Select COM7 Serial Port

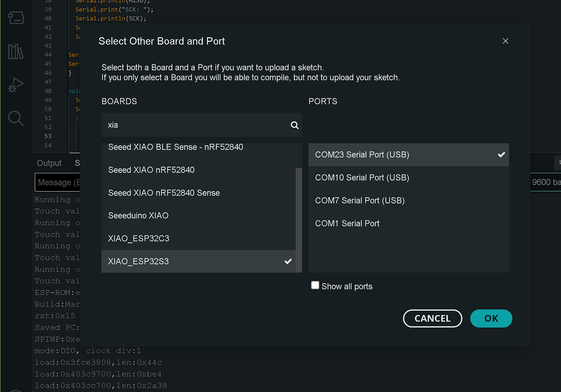pos(359,200)
